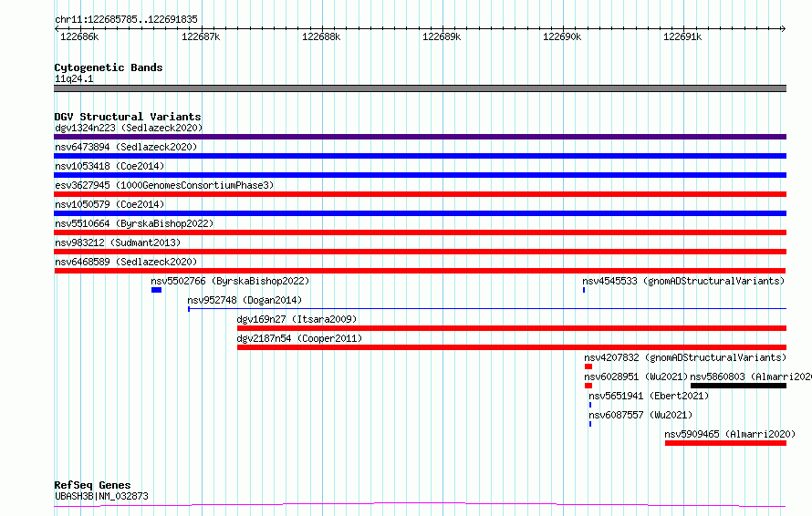Click the red bar under nsv983212
The height and width of the screenshot is (516, 812).
tap(420, 252)
